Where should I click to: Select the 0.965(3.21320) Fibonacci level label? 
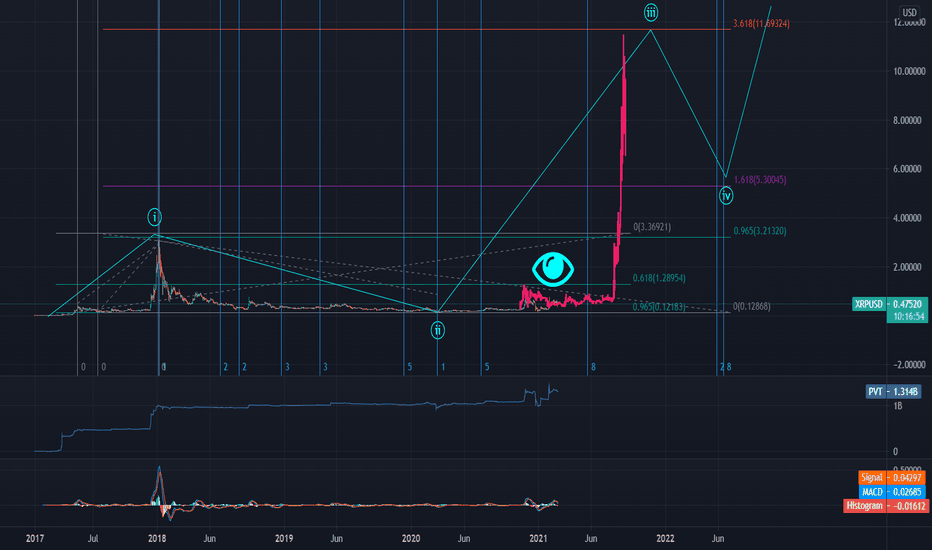[x=760, y=231]
